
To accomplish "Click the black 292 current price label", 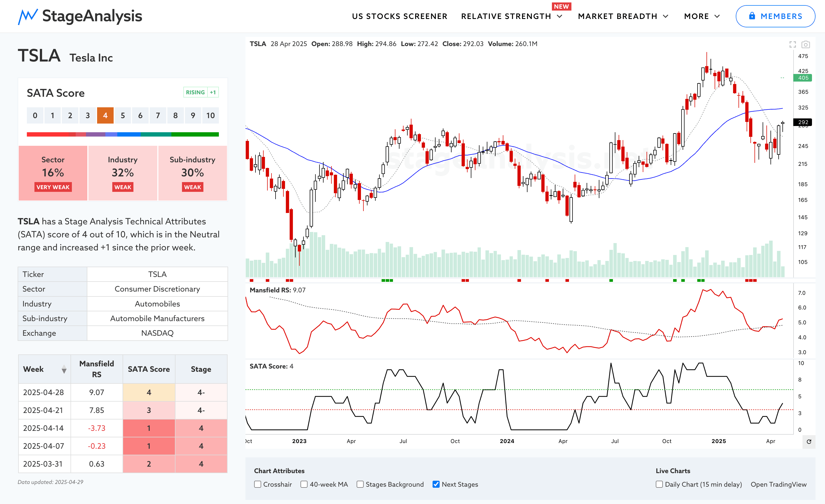I will (x=803, y=122).
